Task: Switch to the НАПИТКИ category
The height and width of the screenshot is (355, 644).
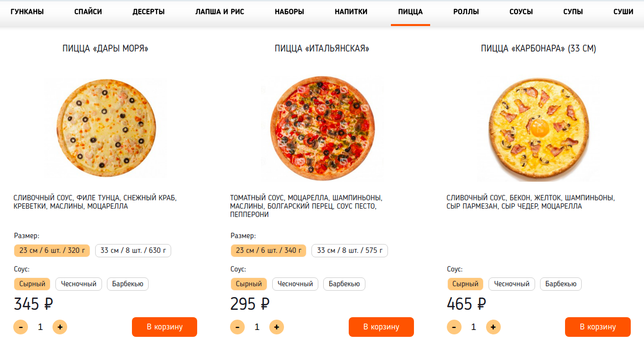Action: pyautogui.click(x=351, y=11)
